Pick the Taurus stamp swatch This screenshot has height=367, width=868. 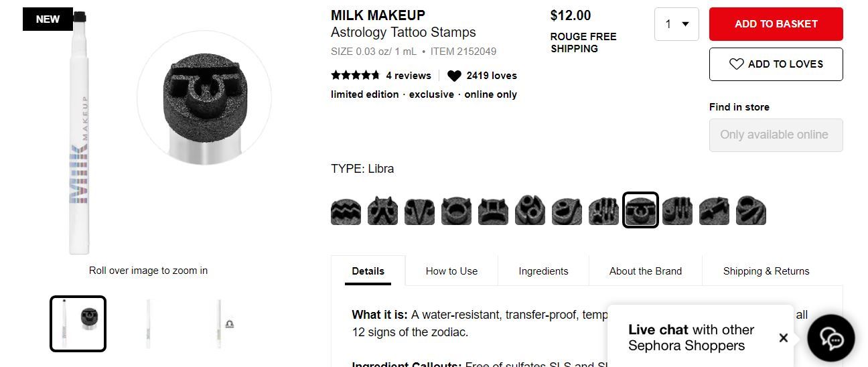pos(456,210)
